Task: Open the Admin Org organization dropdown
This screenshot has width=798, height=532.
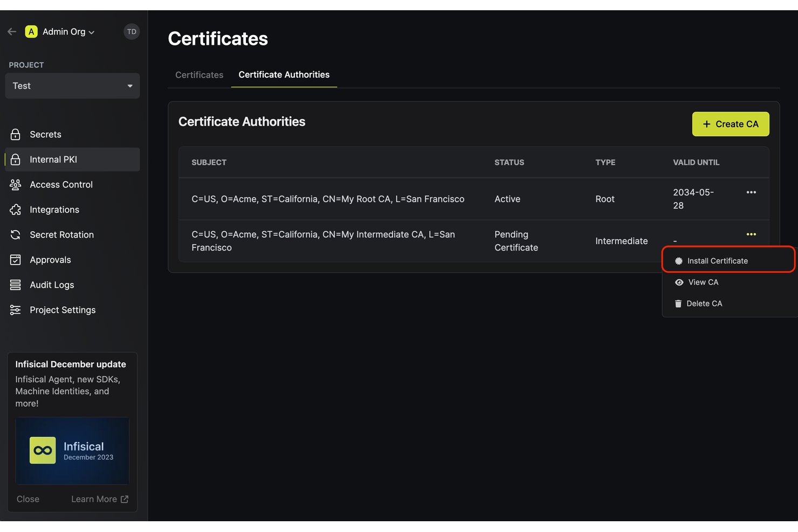Action: 68,32
